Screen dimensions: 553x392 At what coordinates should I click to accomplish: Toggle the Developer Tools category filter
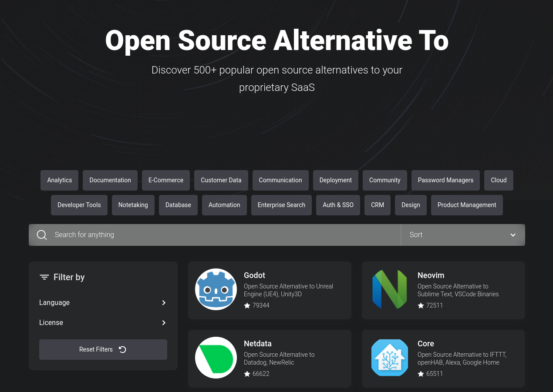(79, 205)
